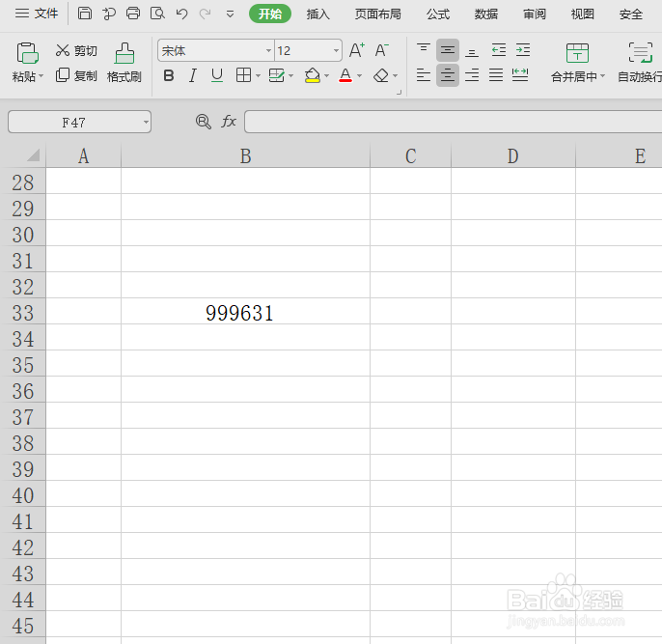Click the export-to-PDF icon
The image size is (662, 644).
(x=108, y=14)
